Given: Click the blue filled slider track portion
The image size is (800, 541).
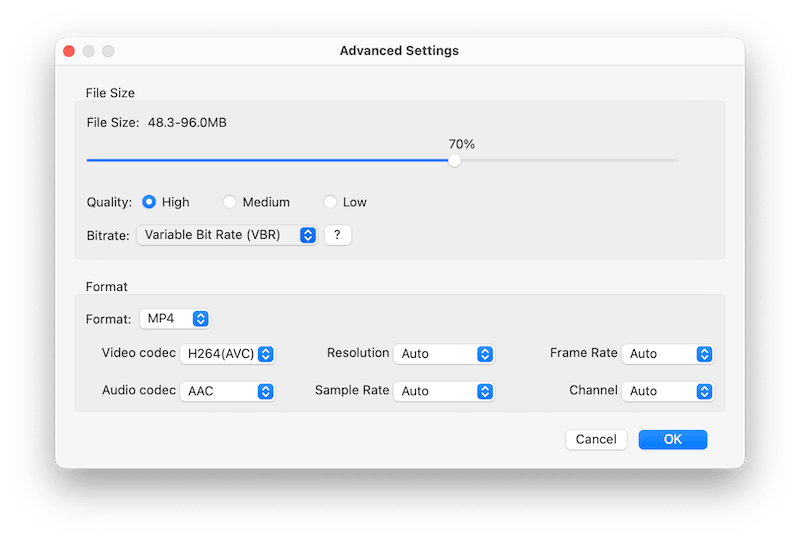Looking at the screenshot, I should tap(270, 160).
